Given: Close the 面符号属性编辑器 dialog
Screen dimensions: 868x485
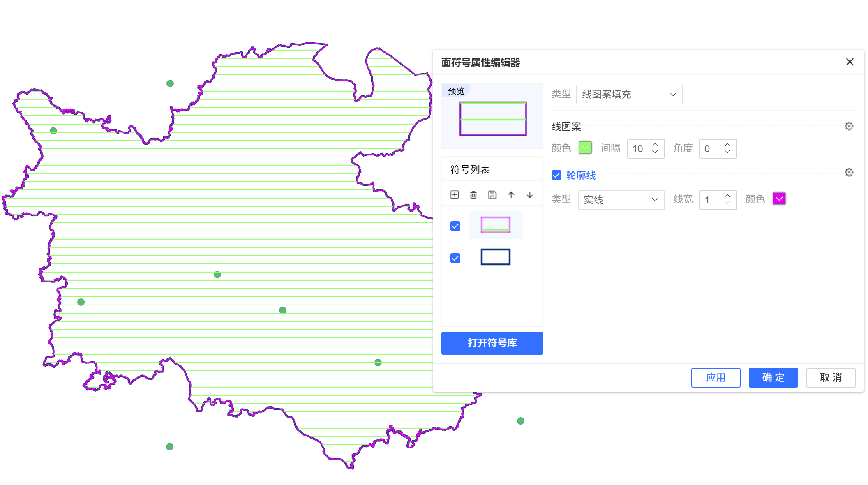Looking at the screenshot, I should pyautogui.click(x=850, y=62).
